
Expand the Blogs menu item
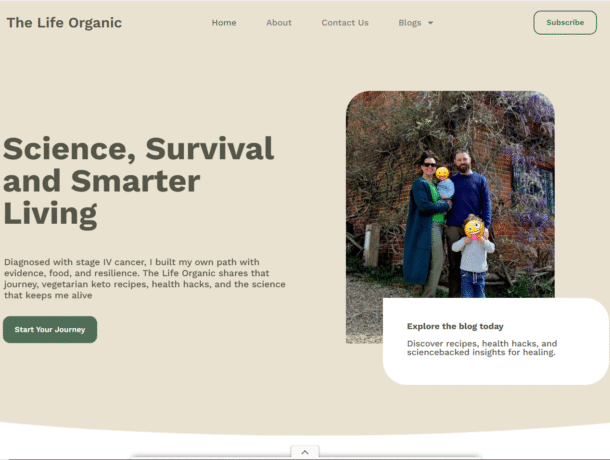pyautogui.click(x=410, y=23)
